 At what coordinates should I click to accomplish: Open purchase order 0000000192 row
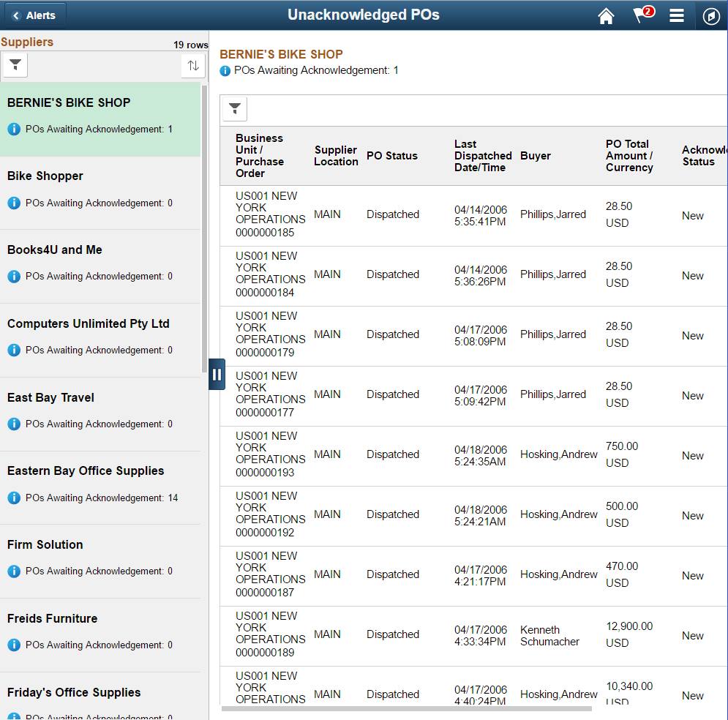[473, 516]
